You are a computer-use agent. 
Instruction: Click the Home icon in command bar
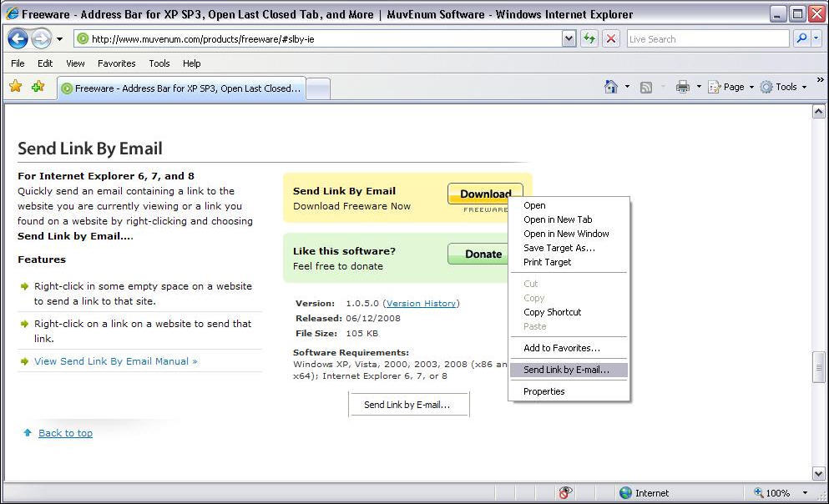click(x=610, y=87)
